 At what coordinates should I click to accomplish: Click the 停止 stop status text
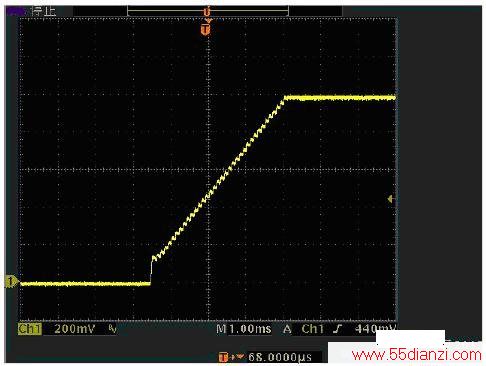pos(44,12)
